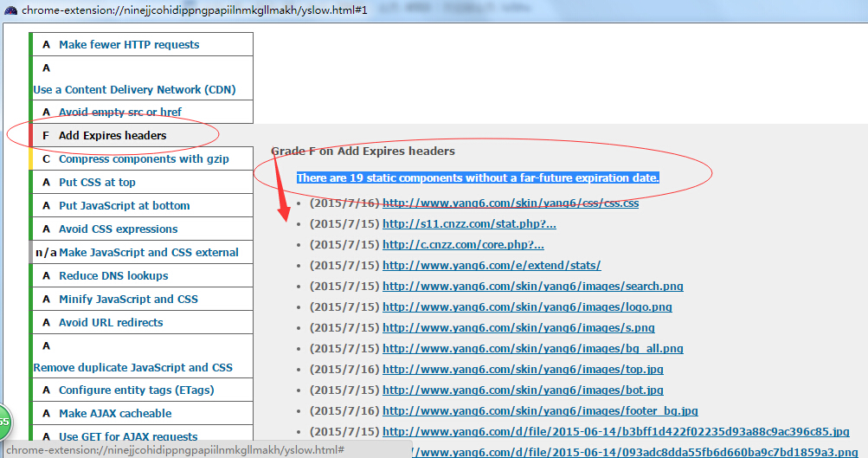
Task: Select the Avoid CSS expressions rule
Action: 118,229
